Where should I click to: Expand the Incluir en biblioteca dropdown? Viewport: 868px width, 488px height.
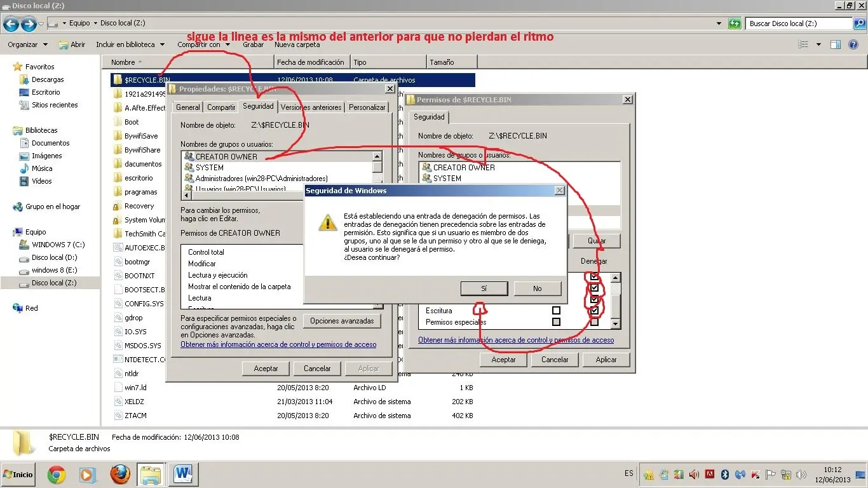point(130,44)
